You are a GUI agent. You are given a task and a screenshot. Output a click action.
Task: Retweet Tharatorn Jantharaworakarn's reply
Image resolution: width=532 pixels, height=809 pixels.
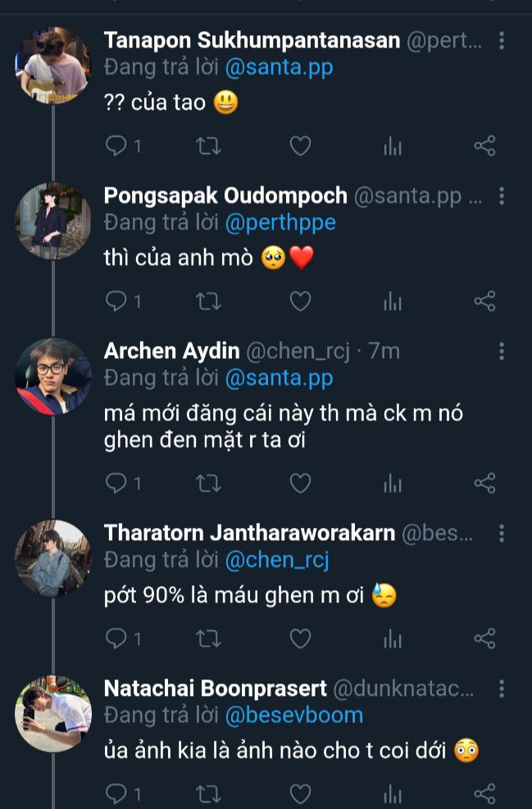pyautogui.click(x=209, y=638)
